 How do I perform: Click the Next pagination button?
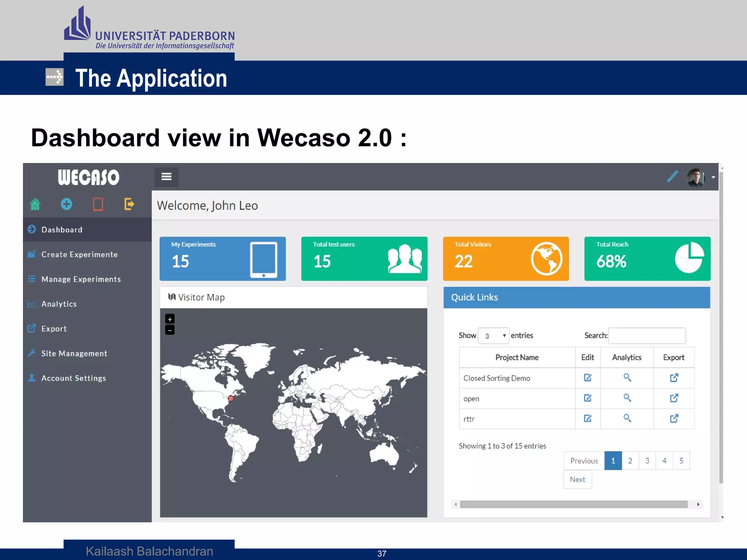tap(577, 479)
